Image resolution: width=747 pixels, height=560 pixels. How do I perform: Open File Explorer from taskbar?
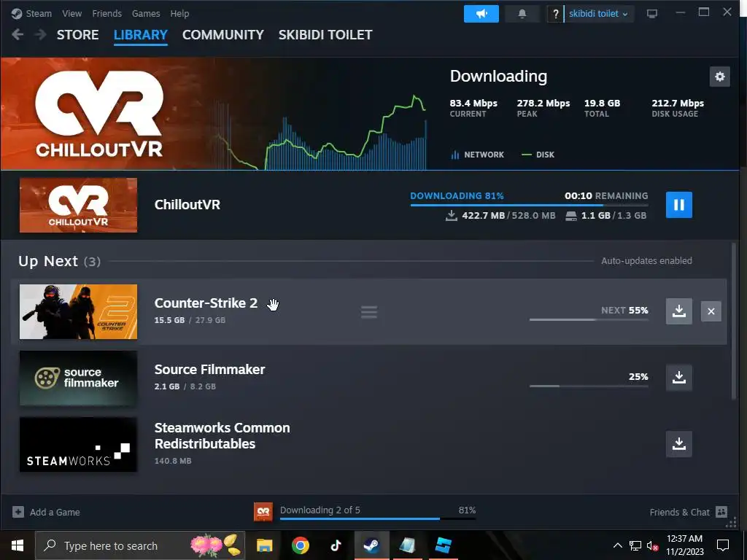pyautogui.click(x=264, y=545)
